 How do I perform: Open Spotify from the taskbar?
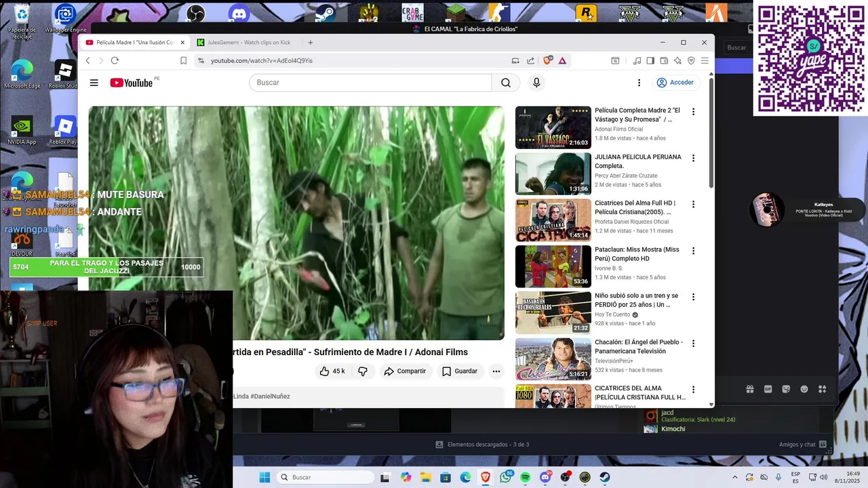click(x=526, y=477)
